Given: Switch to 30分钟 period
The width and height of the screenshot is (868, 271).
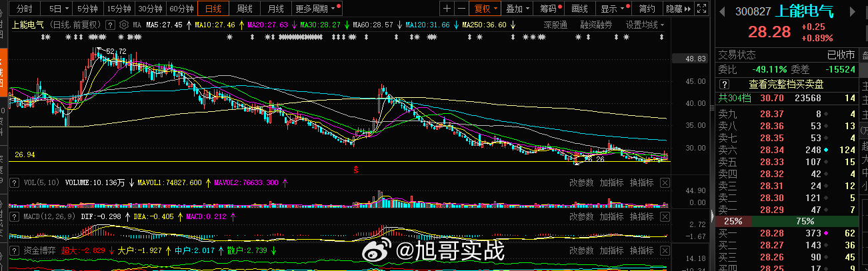Looking at the screenshot, I should coord(150,9).
